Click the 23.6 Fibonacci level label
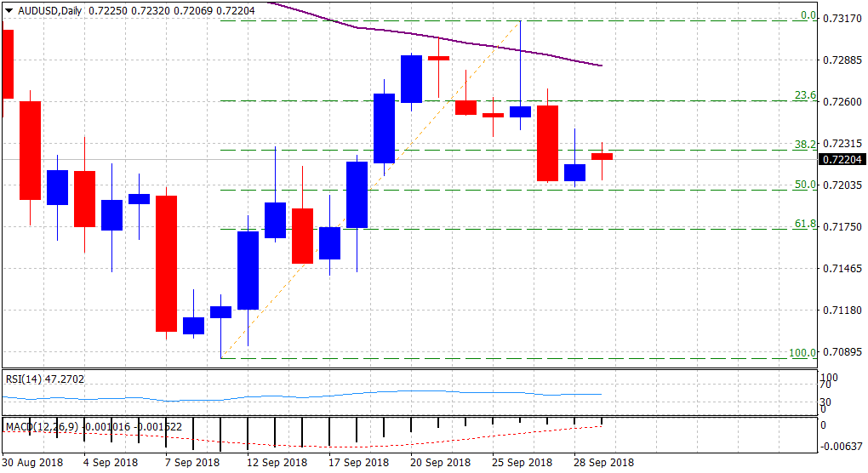The height and width of the screenshot is (473, 868). click(805, 95)
